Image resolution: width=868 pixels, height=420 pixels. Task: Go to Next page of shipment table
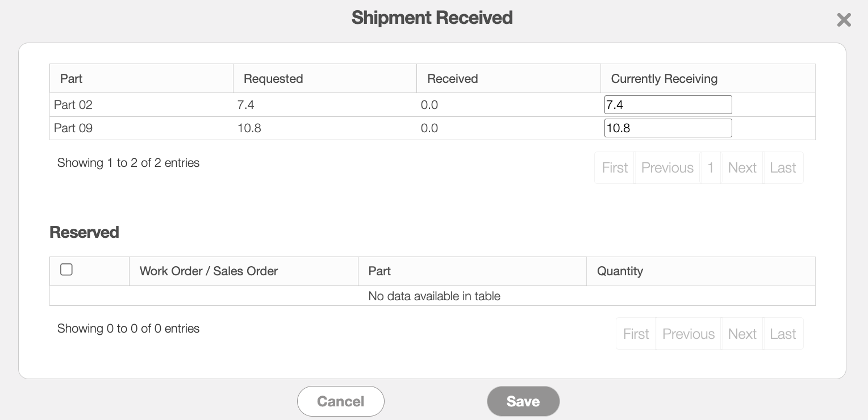click(x=742, y=167)
